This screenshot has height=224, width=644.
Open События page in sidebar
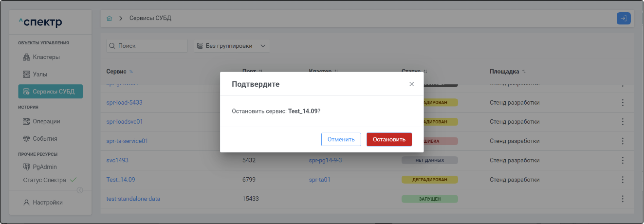click(45, 139)
